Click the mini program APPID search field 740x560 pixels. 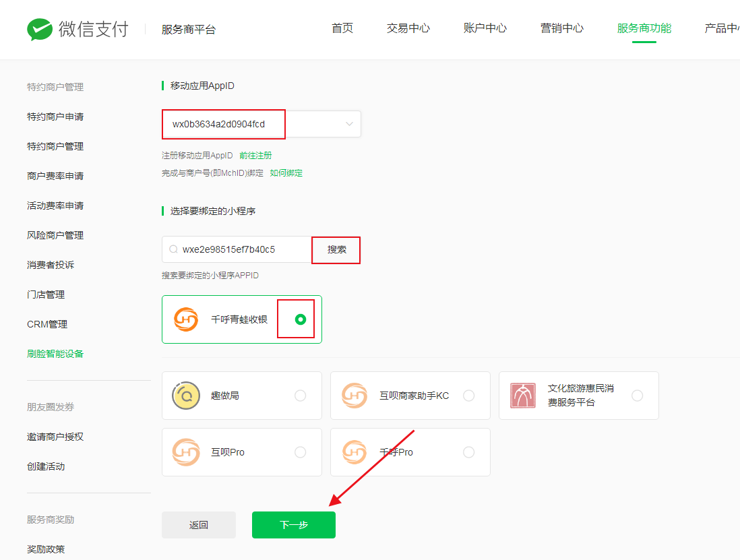pos(237,249)
